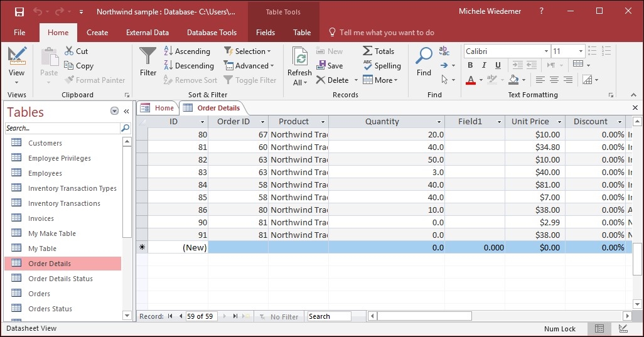
Task: Switch to the Create tab
Action: click(97, 33)
